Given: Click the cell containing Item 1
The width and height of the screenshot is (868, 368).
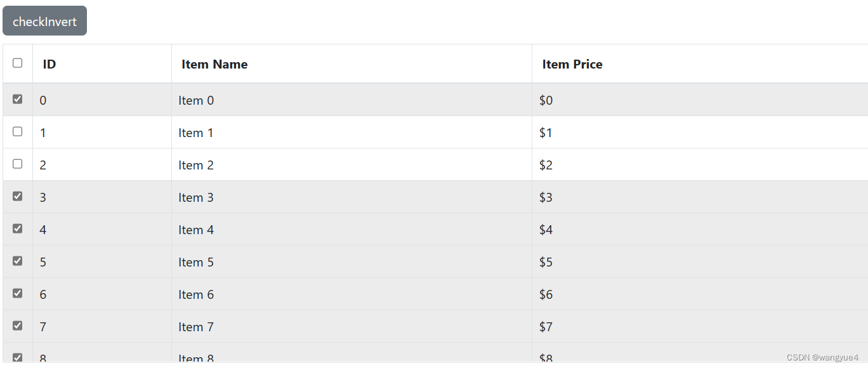Looking at the screenshot, I should (x=195, y=133).
